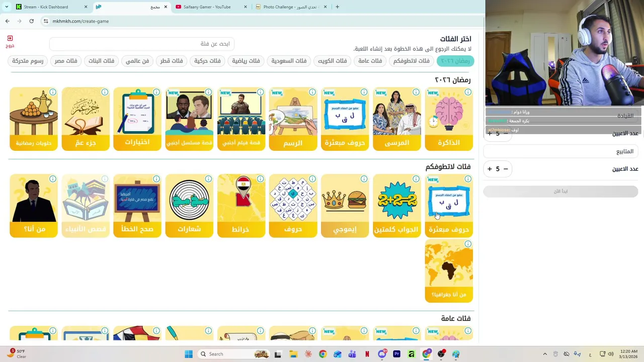Pick إيموجي burger and crown card
This screenshot has width=644, height=362.
click(x=345, y=206)
